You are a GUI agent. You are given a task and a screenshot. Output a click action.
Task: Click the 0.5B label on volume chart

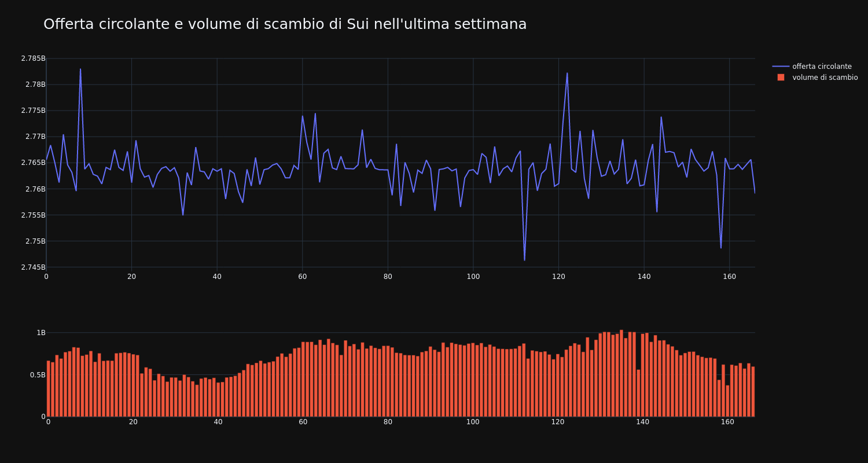pyautogui.click(x=37, y=374)
